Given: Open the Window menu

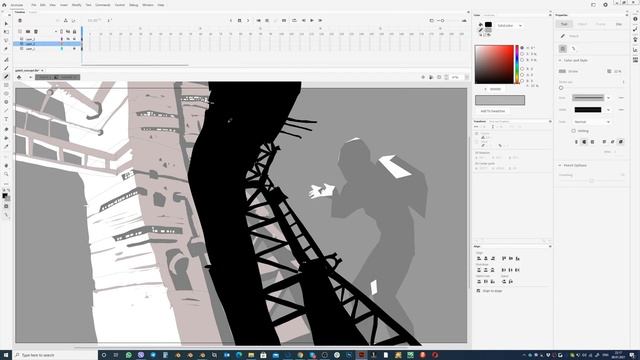Looking at the screenshot, I should [148, 5].
